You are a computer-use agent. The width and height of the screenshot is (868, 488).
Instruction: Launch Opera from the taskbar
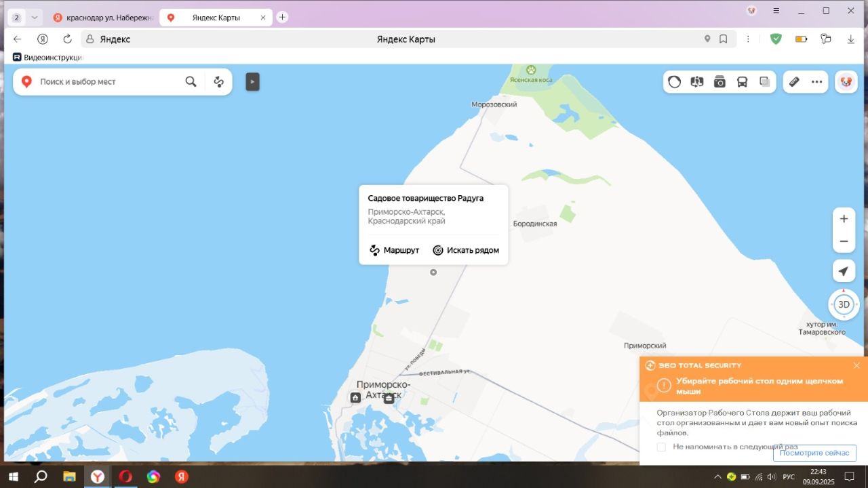[125, 476]
